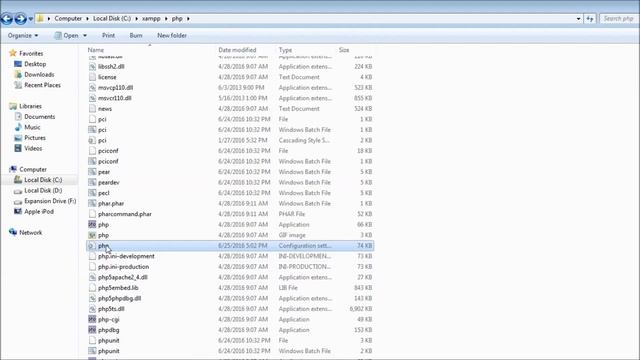This screenshot has width=640, height=360.
Task: Select the msvcr110.dll file name
Action: tap(114, 98)
